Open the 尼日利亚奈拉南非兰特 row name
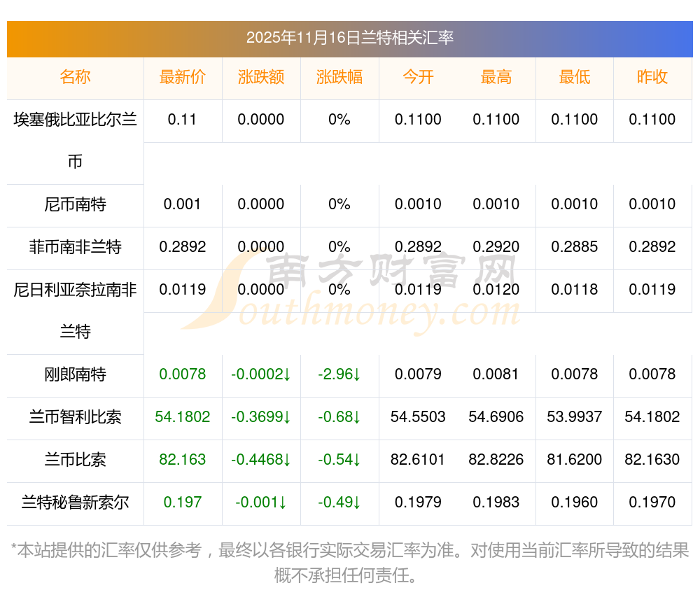This screenshot has width=700, height=597. (75, 310)
